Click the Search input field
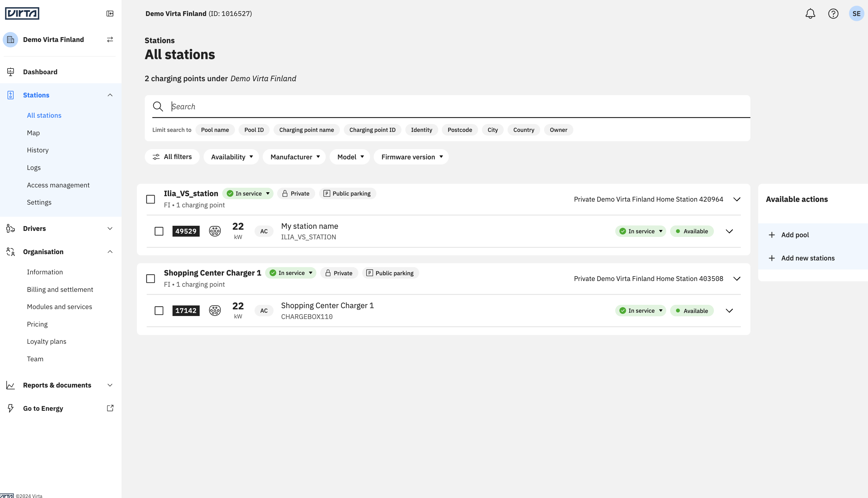The width and height of the screenshot is (868, 498). [x=451, y=106]
